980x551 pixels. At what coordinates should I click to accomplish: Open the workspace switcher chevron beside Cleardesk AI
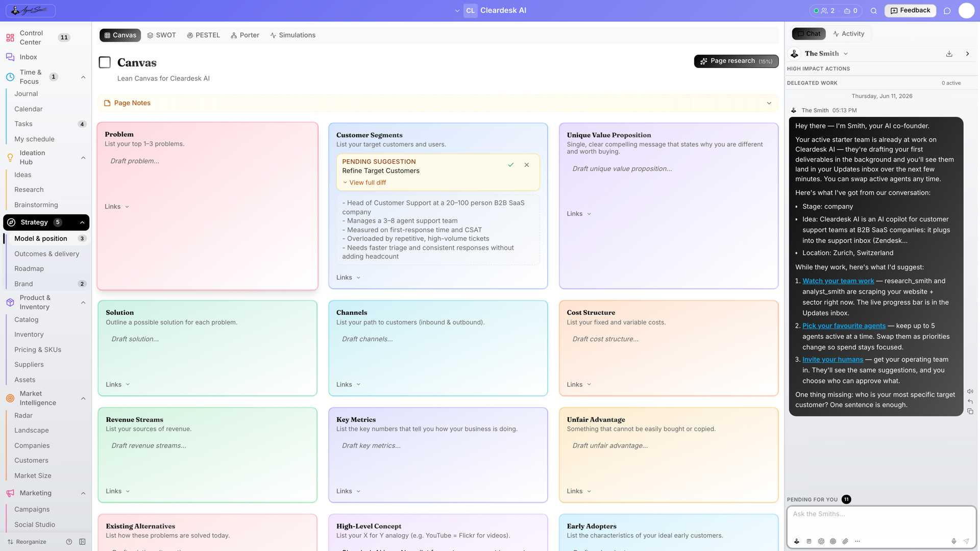coord(457,11)
